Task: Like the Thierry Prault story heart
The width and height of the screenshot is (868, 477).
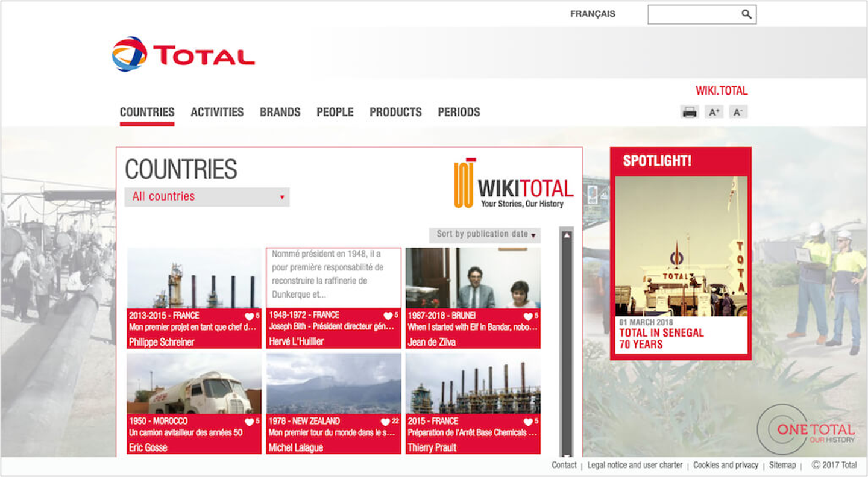Action: coord(528,422)
